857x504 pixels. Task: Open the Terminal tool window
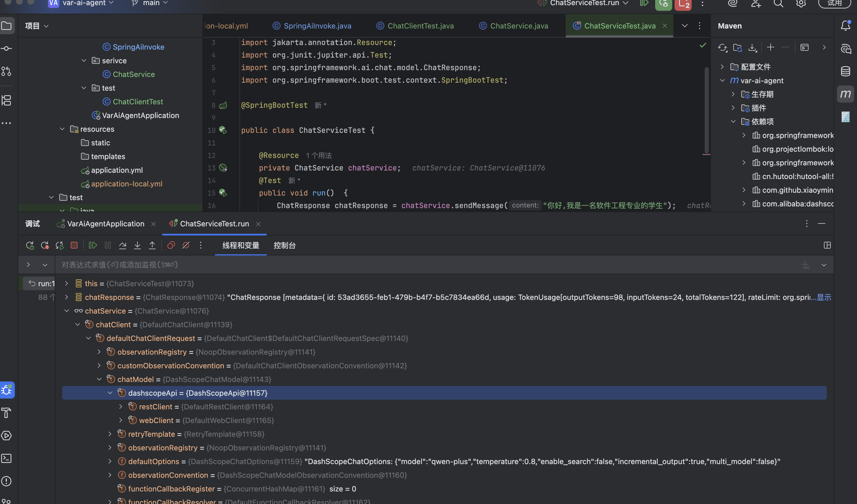[7, 458]
